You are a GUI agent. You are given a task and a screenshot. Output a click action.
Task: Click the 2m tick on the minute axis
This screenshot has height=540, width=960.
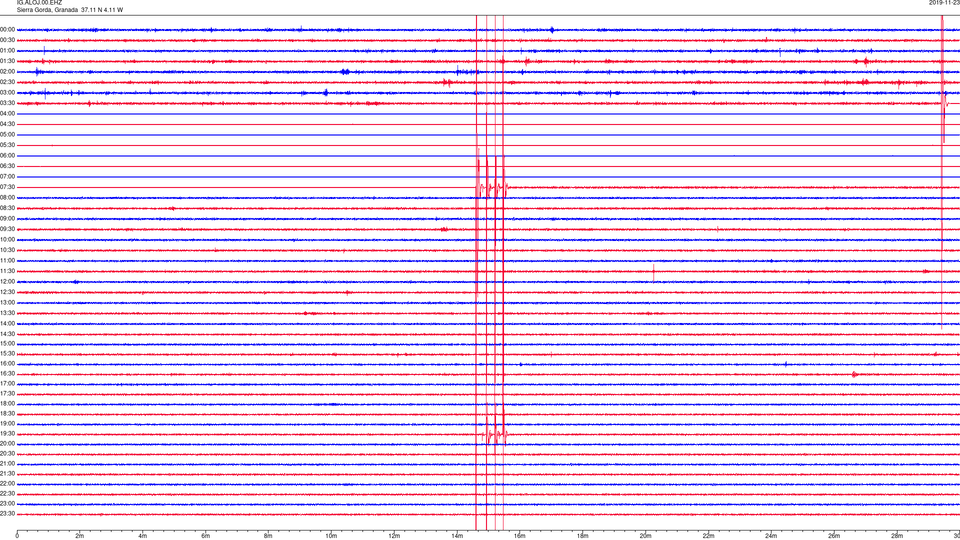click(x=80, y=536)
